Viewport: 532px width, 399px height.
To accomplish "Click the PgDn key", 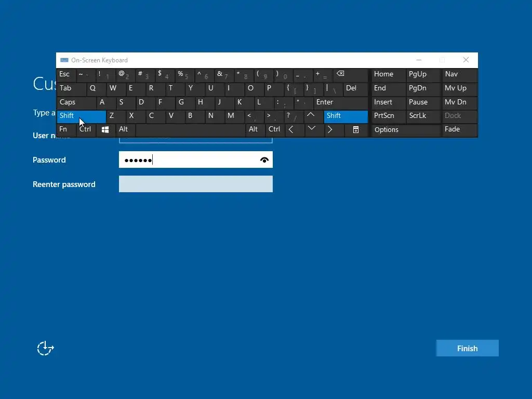I will click(423, 88).
